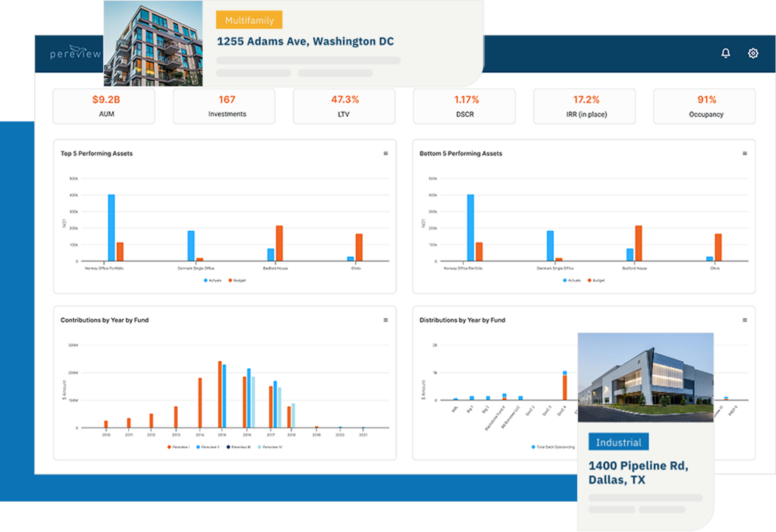Open Distributions by Year by Fund chart menu
This screenshot has height=532, width=776.
point(745,320)
